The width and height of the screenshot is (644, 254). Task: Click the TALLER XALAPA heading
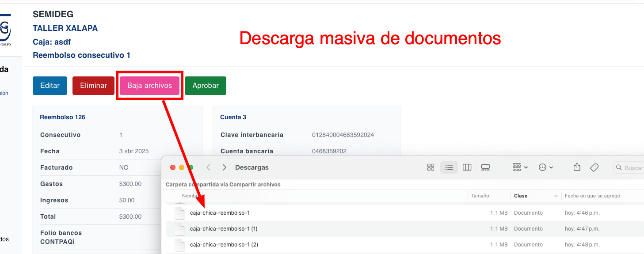point(65,28)
